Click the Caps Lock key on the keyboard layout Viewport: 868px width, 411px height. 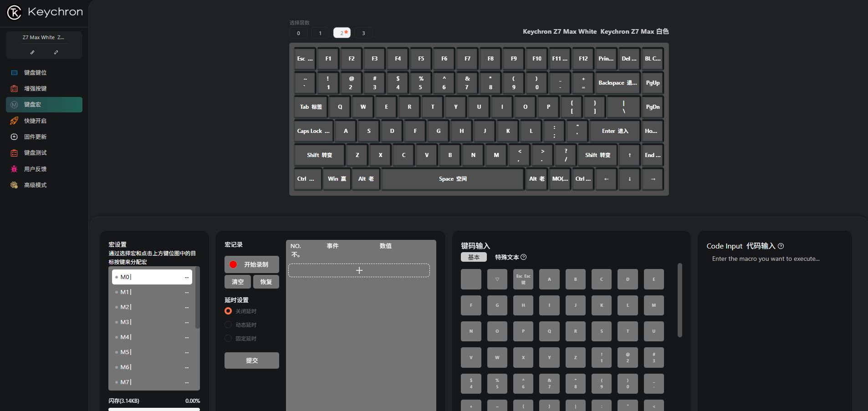(313, 131)
